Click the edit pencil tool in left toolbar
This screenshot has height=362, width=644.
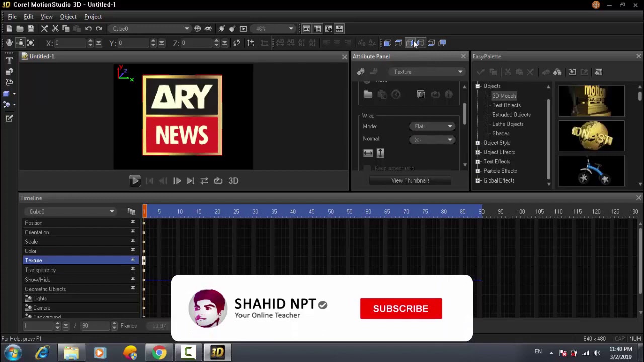(9, 118)
